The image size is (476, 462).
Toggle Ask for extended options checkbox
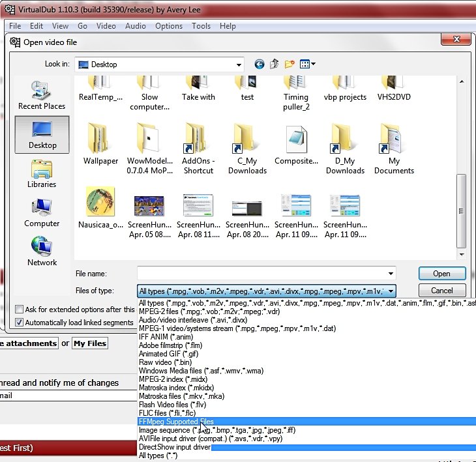pyautogui.click(x=20, y=310)
